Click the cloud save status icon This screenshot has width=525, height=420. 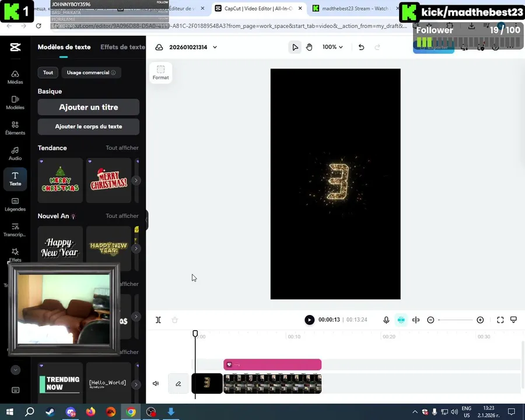point(159,47)
